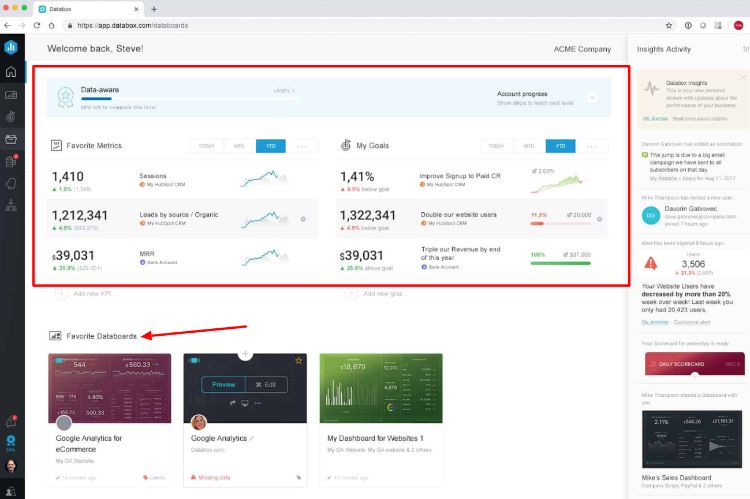Dismiss the Databox Insights notice

(655, 118)
